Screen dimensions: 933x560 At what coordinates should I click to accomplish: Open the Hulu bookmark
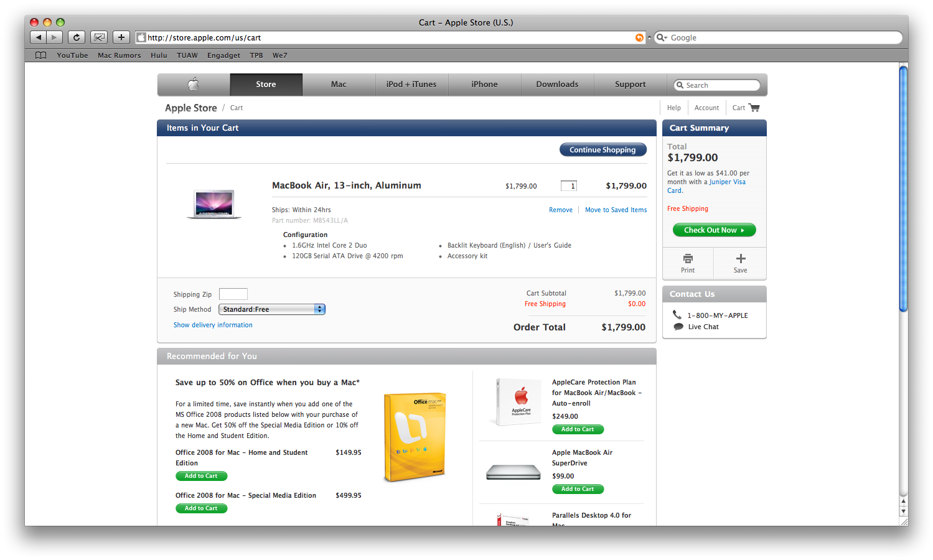click(159, 55)
